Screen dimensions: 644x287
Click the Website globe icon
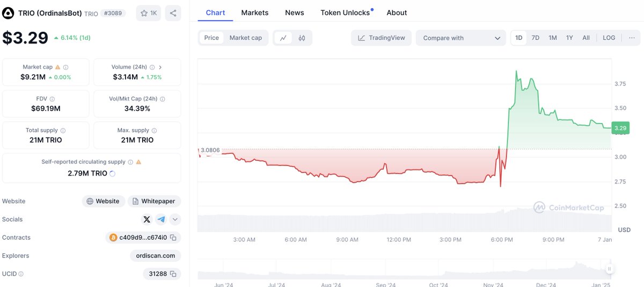(x=90, y=201)
